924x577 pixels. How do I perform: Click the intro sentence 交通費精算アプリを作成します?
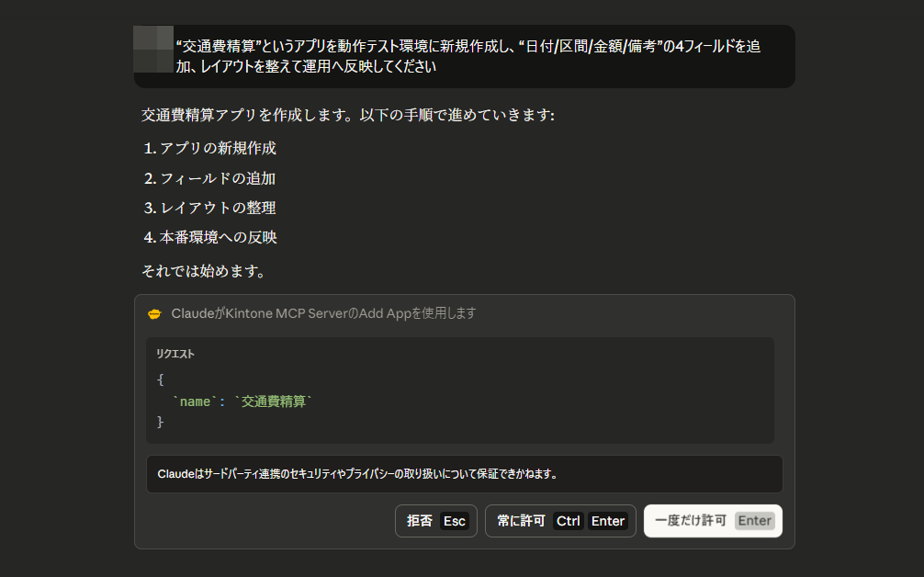pos(348,116)
